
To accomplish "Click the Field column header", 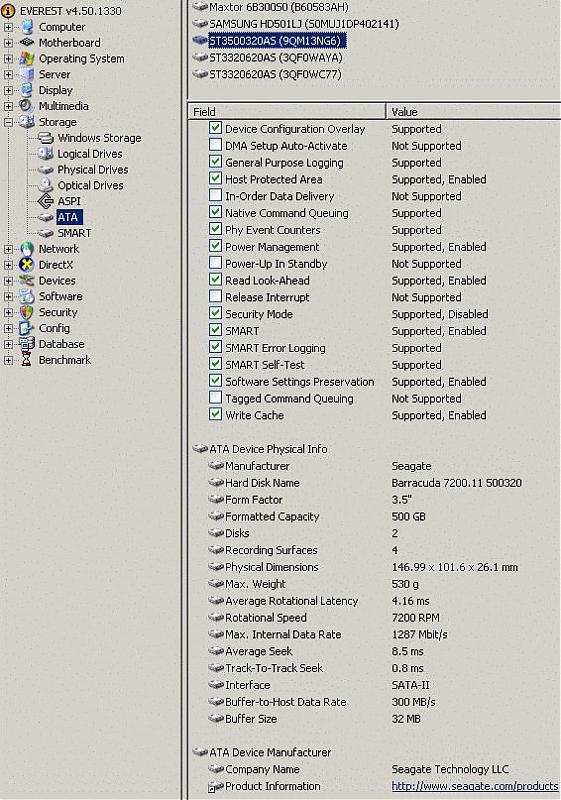I will coord(287,112).
